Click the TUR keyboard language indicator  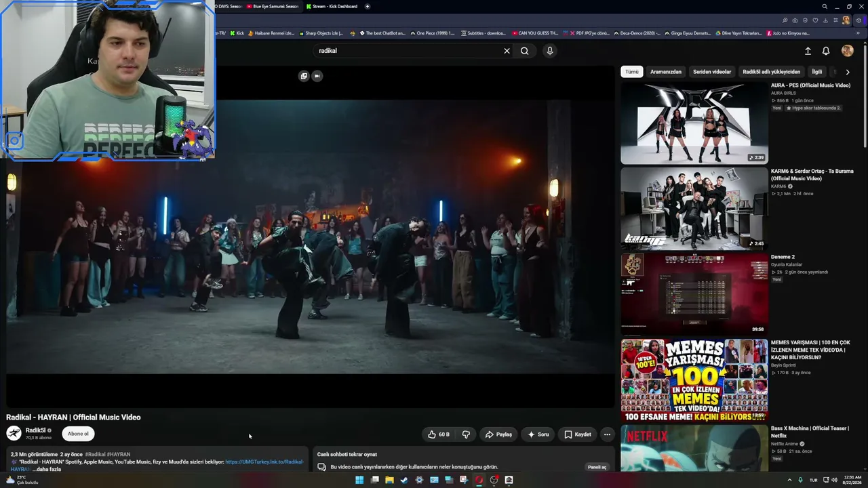click(x=813, y=480)
